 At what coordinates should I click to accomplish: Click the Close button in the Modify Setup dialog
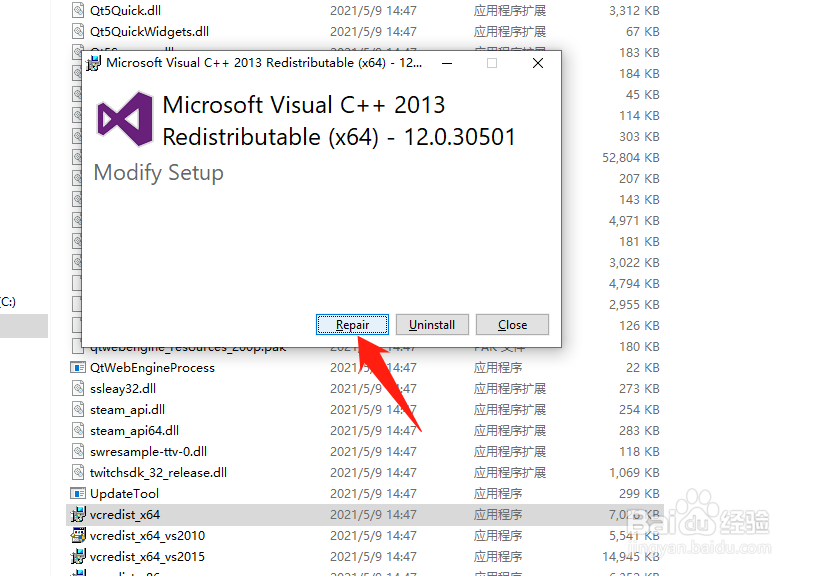(512, 325)
